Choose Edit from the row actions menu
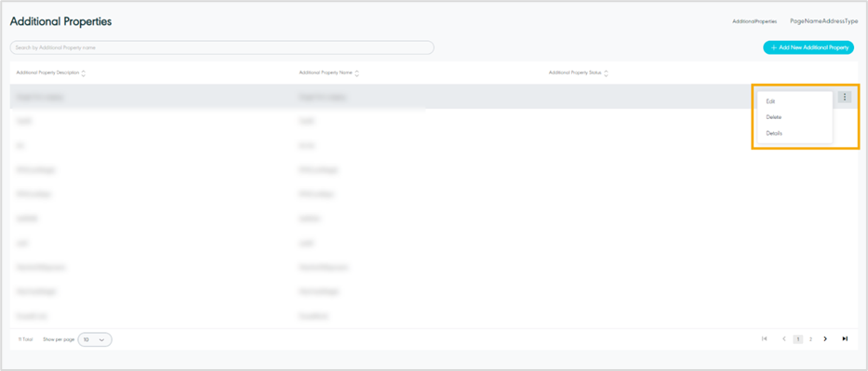Image resolution: width=868 pixels, height=371 pixels. pos(770,101)
